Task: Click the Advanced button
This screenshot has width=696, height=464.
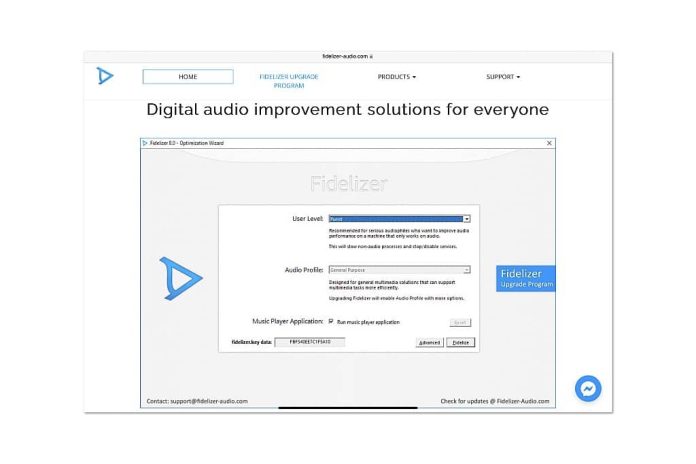Action: coord(429,342)
